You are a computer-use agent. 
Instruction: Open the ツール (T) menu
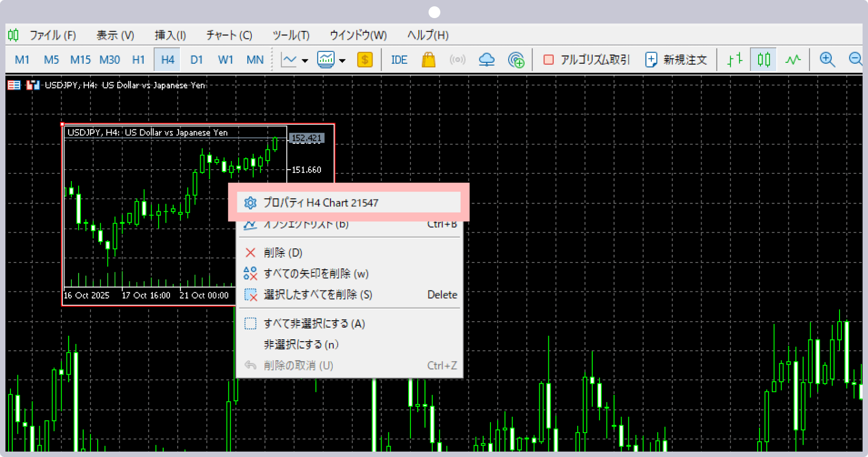pyautogui.click(x=291, y=35)
